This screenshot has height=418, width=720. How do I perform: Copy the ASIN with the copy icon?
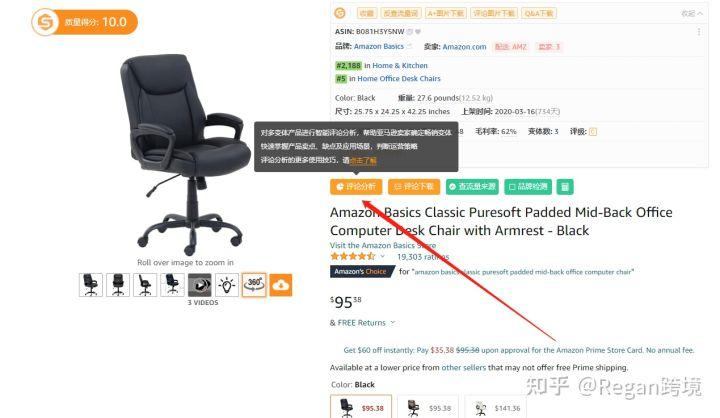tap(410, 32)
